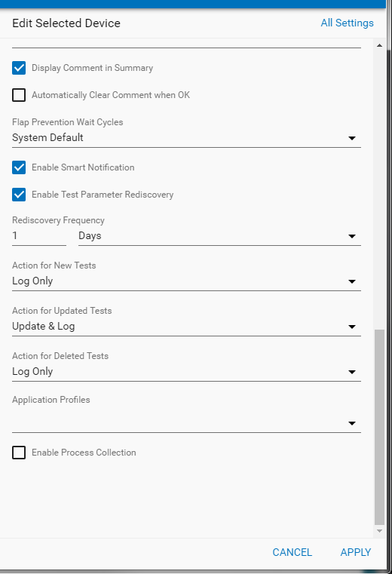Expand Action for Deleted Tests dropdown
The width and height of the screenshot is (392, 574).
(x=186, y=372)
